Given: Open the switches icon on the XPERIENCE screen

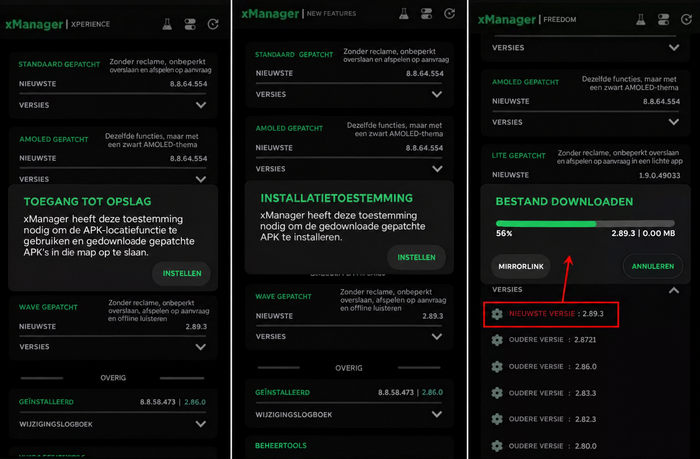Looking at the screenshot, I should point(190,24).
